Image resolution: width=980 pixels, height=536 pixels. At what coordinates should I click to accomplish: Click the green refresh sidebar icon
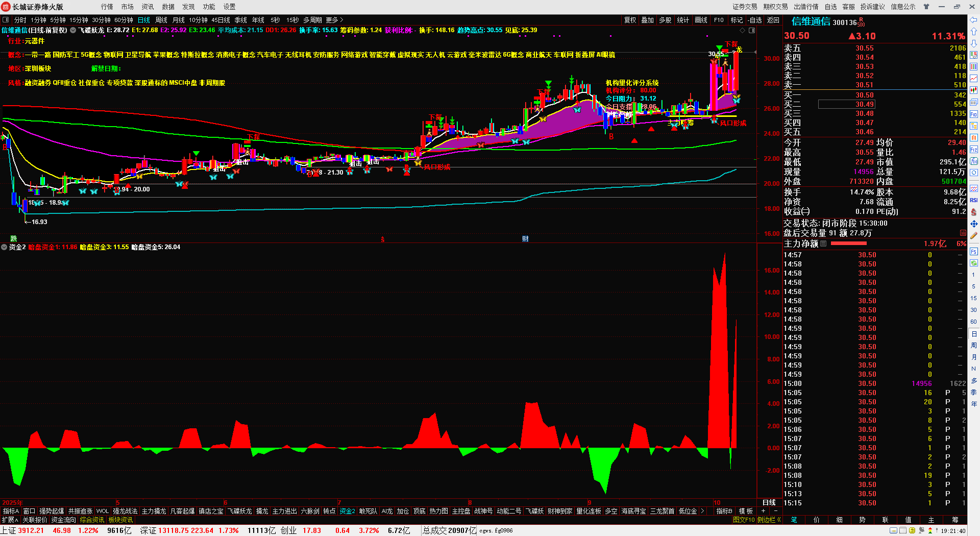point(974,263)
